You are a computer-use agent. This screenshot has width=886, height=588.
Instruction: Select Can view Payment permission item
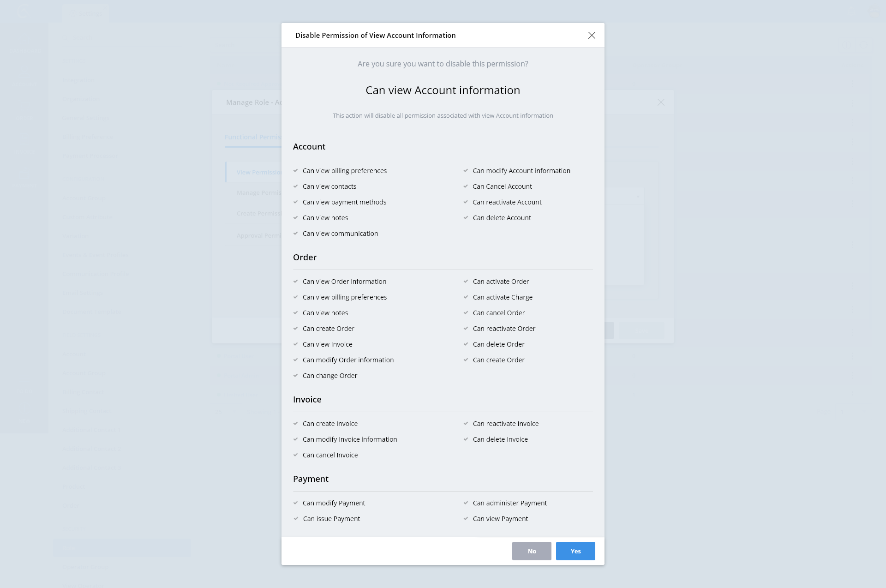tap(500, 519)
